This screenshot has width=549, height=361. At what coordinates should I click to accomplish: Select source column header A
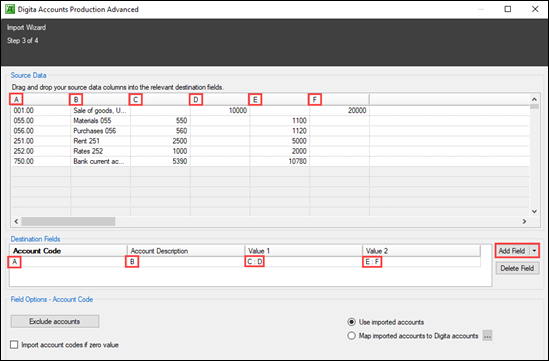[41, 100]
